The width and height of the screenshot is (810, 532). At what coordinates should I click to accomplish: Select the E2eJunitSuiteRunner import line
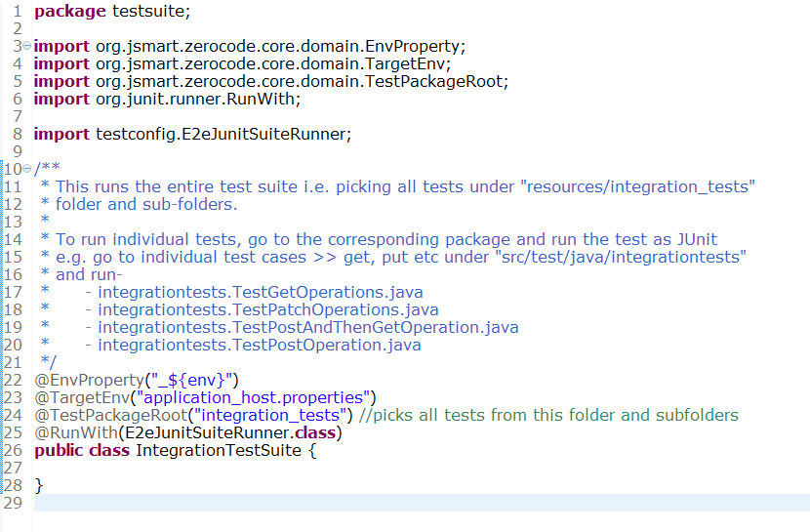(192, 135)
